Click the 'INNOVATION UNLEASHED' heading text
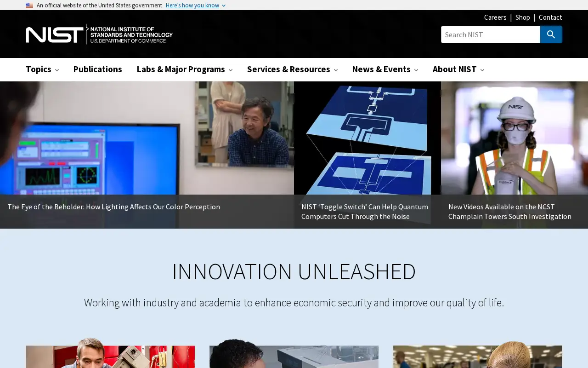 coord(294,271)
